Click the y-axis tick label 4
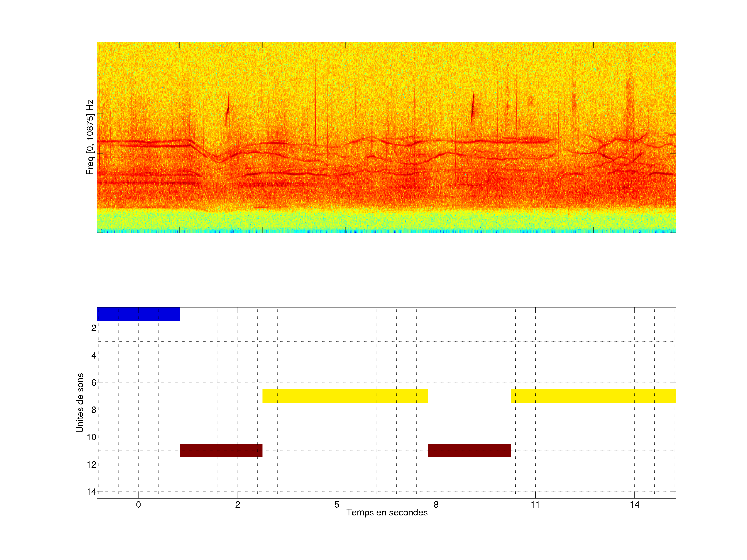Screen dimensions: 747x560 pyautogui.click(x=94, y=355)
